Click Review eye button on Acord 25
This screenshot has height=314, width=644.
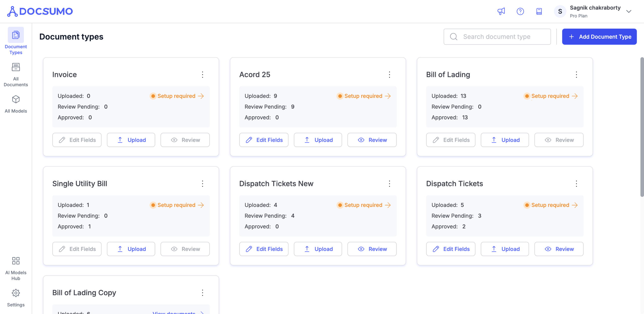coord(372,140)
